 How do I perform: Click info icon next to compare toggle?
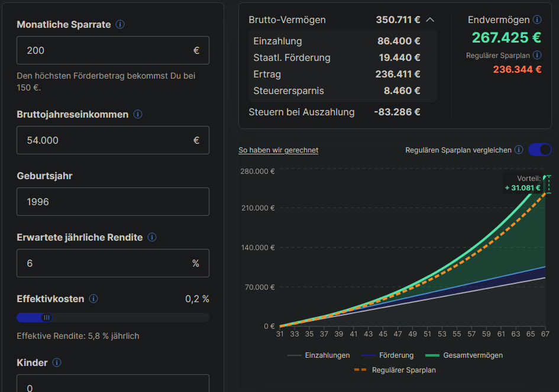click(x=519, y=150)
